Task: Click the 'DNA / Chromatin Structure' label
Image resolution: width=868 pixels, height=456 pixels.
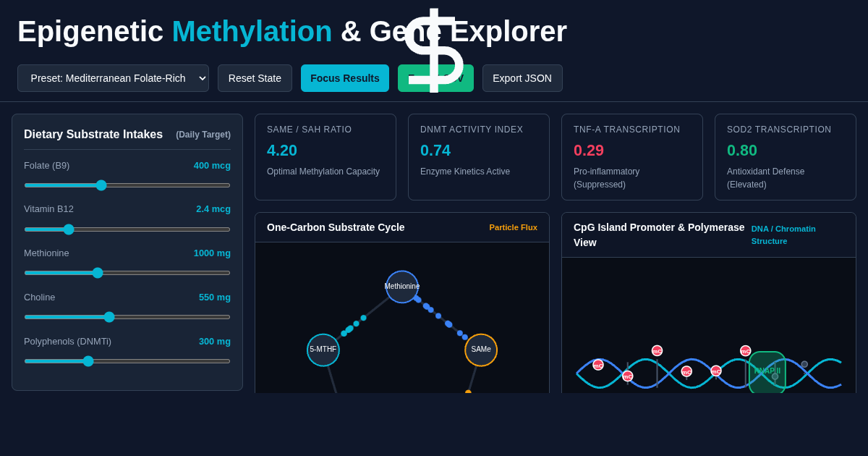Action: [x=783, y=235]
